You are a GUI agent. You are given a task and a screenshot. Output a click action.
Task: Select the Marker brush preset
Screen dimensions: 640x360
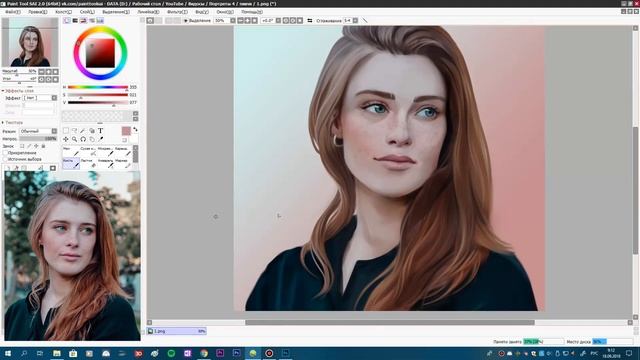pyautogui.click(x=123, y=163)
